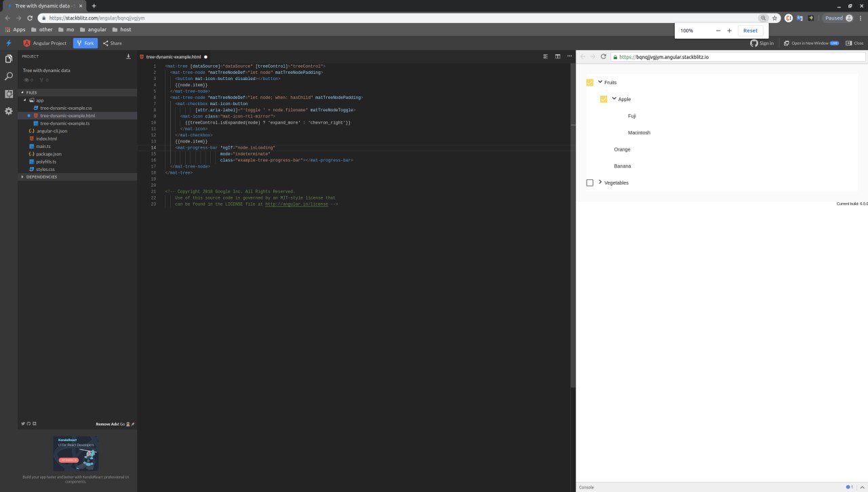The image size is (868, 492).
Task: Close the preview pane via Close
Action: tap(854, 43)
